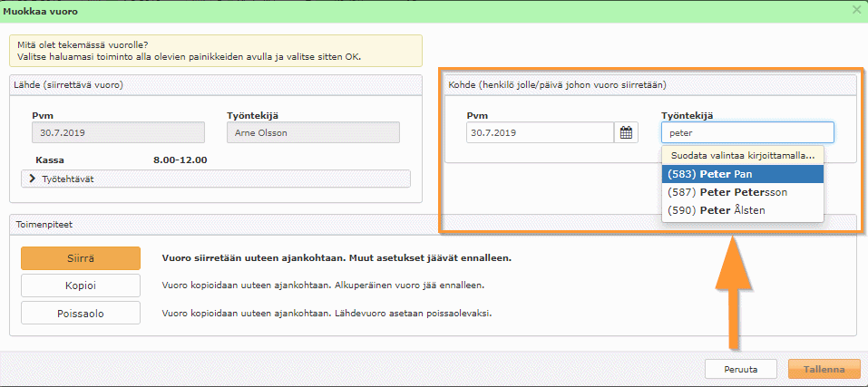Choose the Kopioi action button
Viewport: 868px width, 387px height.
(81, 285)
